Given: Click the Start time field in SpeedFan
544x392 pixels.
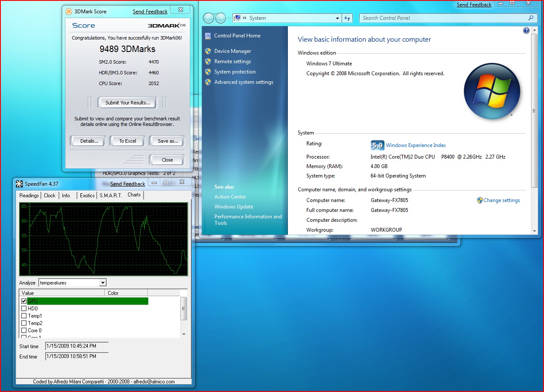Looking at the screenshot, I should [x=77, y=346].
